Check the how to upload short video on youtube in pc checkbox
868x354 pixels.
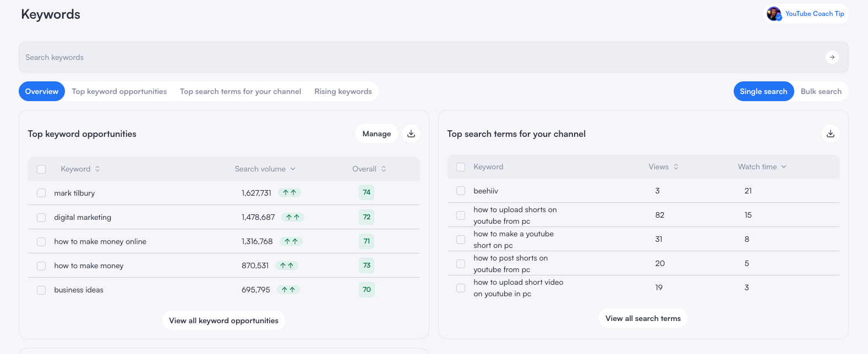click(x=461, y=288)
